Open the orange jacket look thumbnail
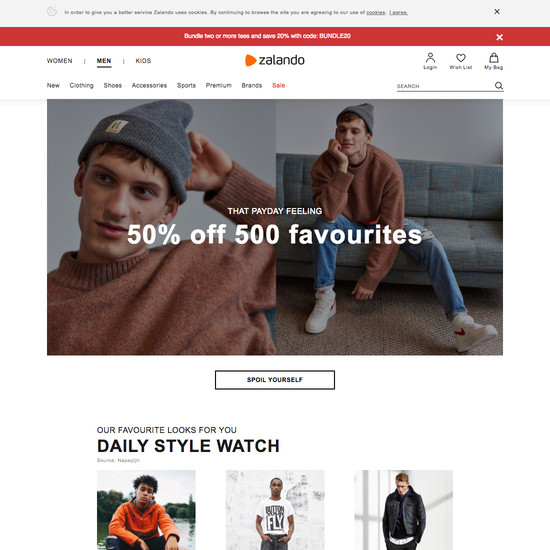This screenshot has width=550, height=550. pyautogui.click(x=146, y=510)
